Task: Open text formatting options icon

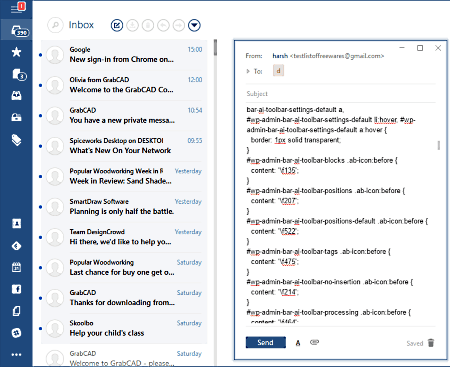Action: (x=298, y=343)
